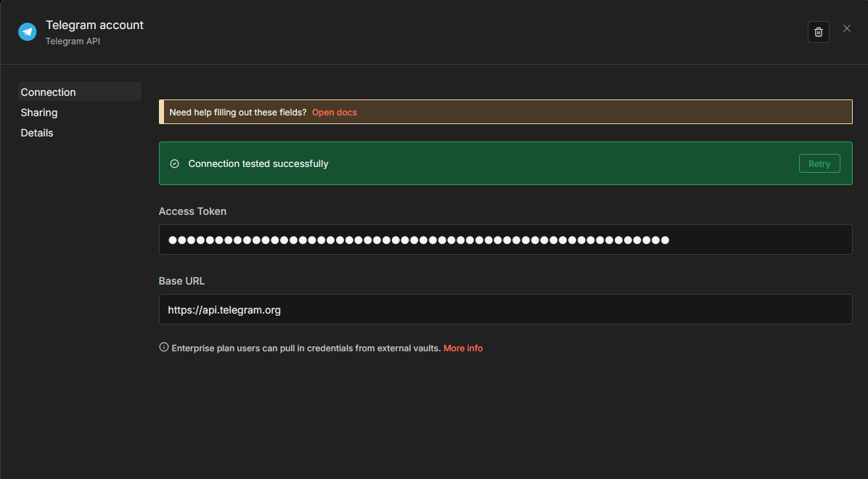Image resolution: width=868 pixels, height=479 pixels.
Task: Click the Telegram paper plane logo
Action: point(28,32)
